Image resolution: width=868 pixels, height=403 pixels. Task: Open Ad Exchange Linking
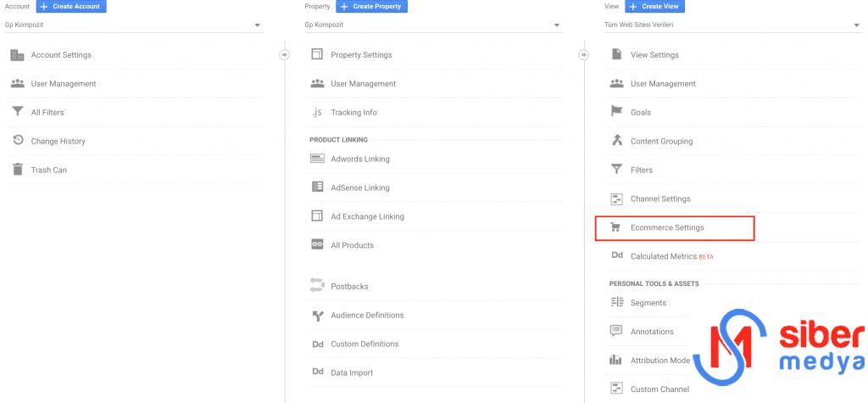click(368, 216)
